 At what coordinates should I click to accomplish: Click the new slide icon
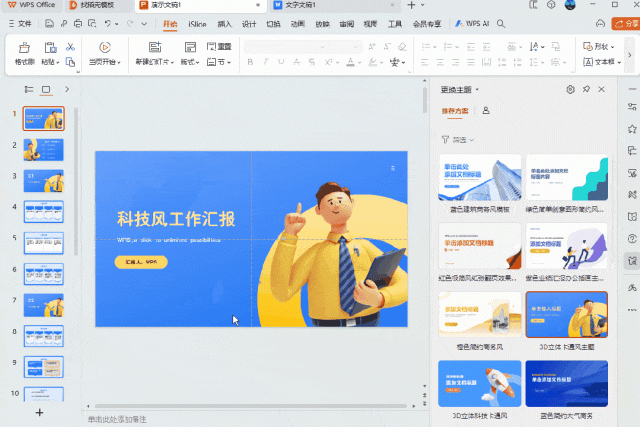[155, 47]
